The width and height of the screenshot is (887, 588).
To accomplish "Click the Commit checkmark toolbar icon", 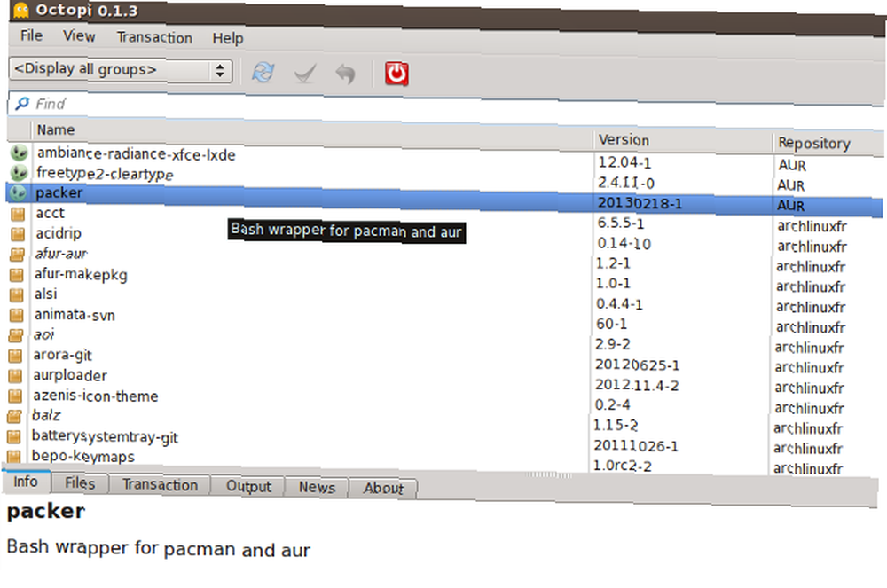I will [x=305, y=73].
